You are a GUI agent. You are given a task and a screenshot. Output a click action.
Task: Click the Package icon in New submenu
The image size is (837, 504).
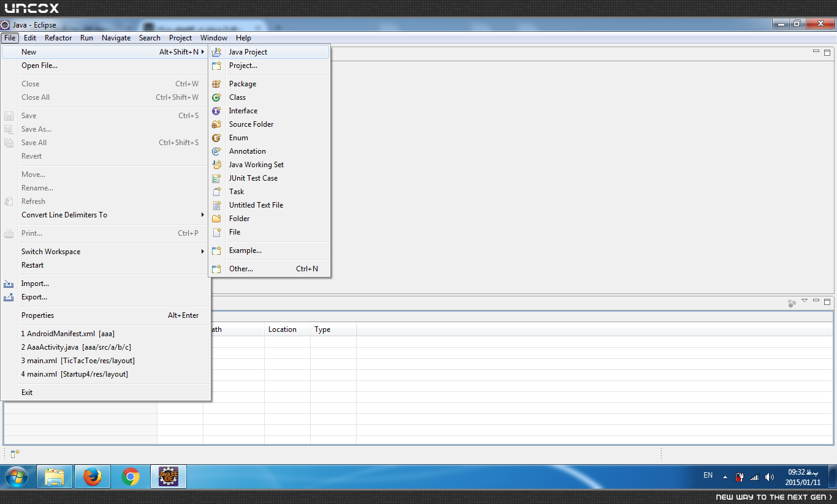tap(216, 84)
